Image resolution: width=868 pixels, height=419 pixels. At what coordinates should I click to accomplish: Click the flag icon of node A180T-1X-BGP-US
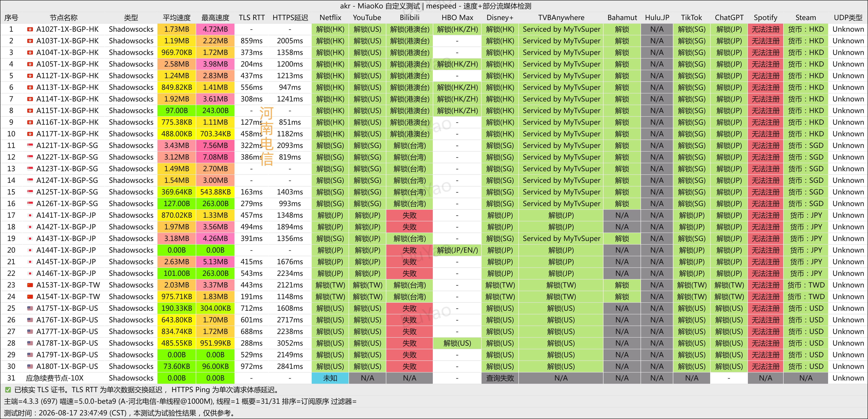(30, 366)
